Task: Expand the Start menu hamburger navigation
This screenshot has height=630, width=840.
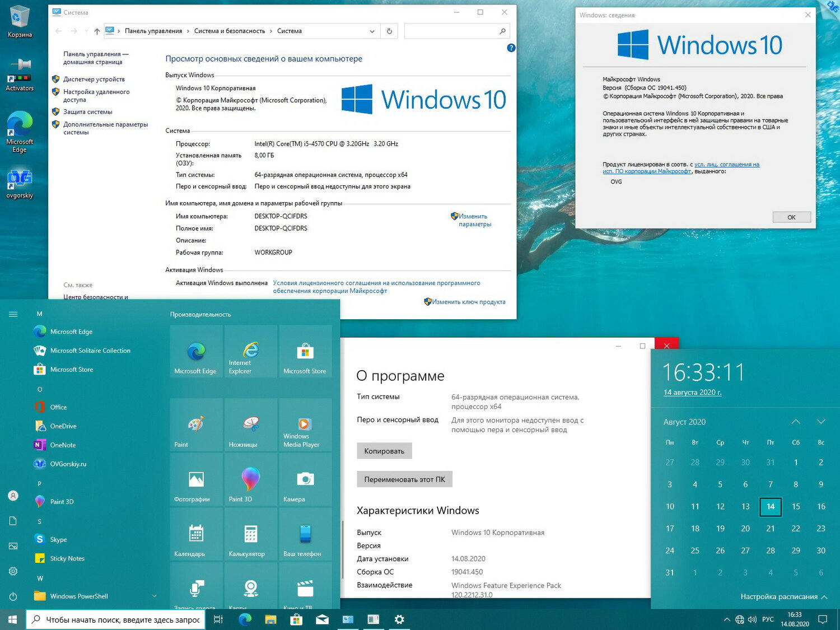Action: coord(13,314)
